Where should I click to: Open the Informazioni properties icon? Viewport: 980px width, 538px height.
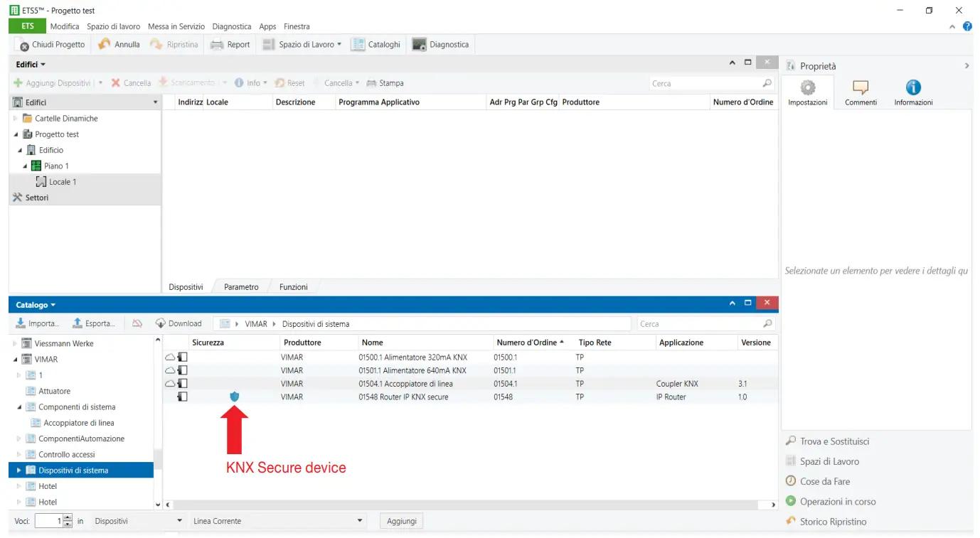913,88
